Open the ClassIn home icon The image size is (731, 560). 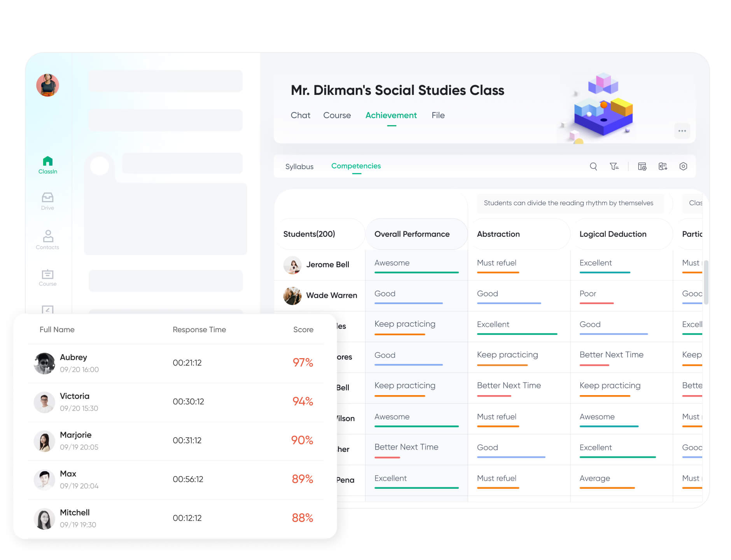pos(47,164)
